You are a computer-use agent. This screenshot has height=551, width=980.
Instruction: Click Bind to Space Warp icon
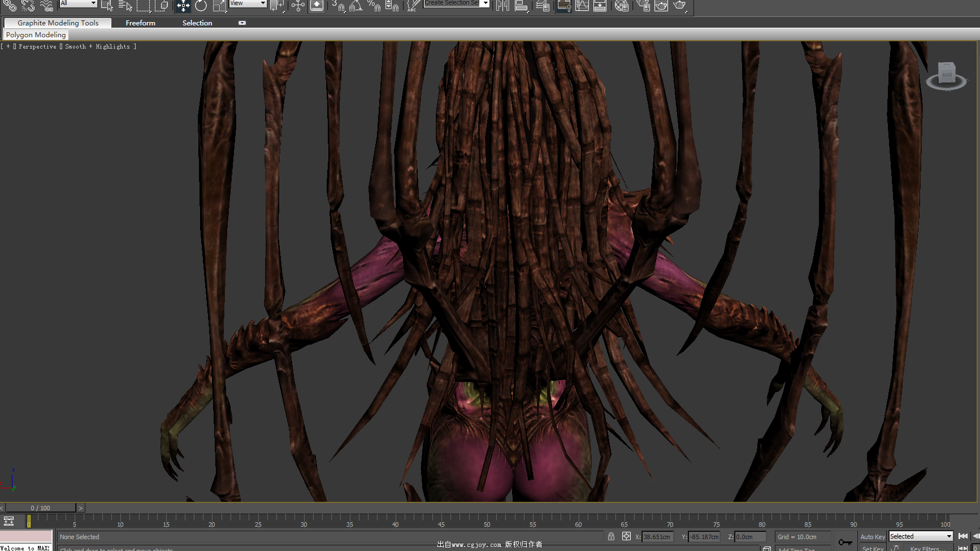46,6
